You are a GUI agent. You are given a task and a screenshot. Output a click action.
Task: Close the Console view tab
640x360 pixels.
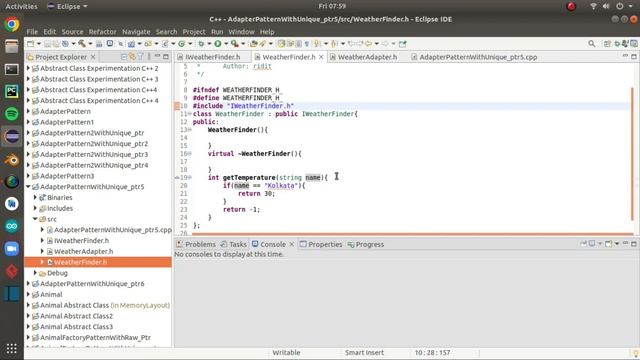coord(291,244)
